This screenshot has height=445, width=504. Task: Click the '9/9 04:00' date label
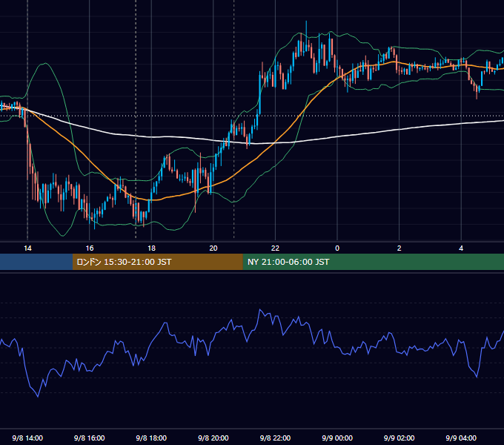click(x=461, y=438)
